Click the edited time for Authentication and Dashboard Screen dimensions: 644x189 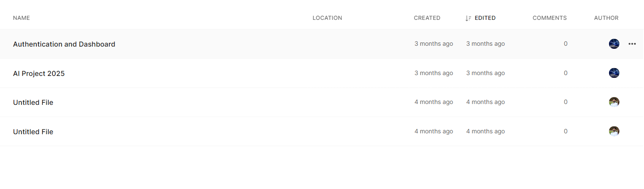pos(485,44)
